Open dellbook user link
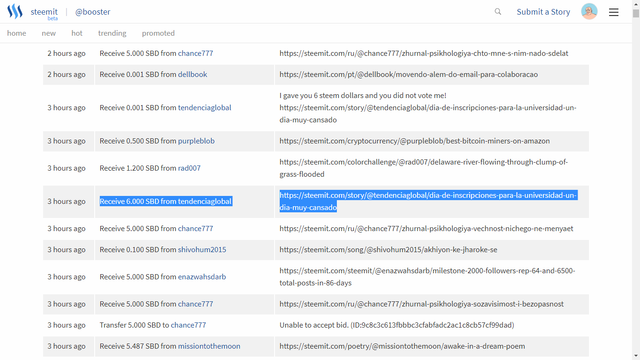Viewport: 640px width, 360px height. [x=192, y=74]
